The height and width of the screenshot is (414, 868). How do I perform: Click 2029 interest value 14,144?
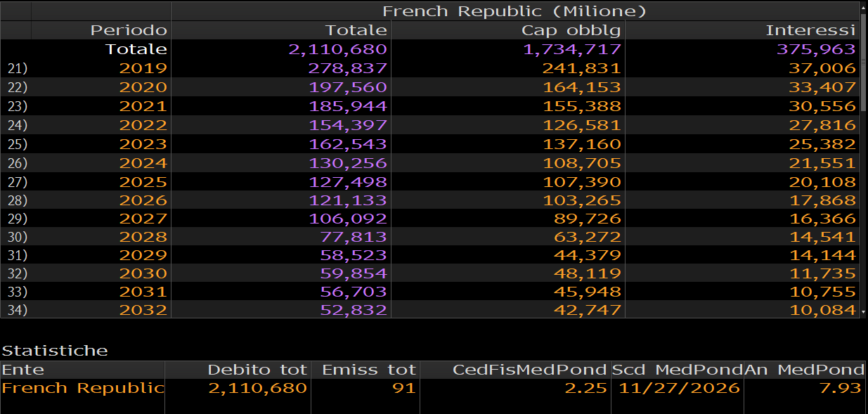(x=821, y=255)
